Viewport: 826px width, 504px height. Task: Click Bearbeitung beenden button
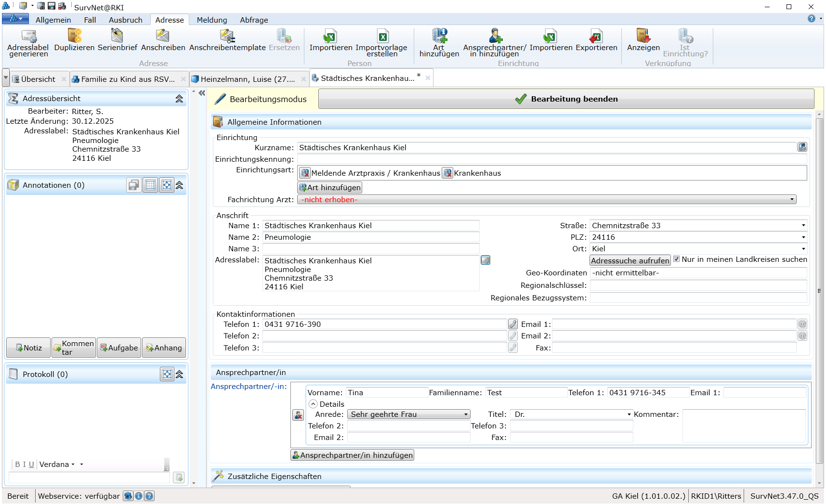(566, 99)
